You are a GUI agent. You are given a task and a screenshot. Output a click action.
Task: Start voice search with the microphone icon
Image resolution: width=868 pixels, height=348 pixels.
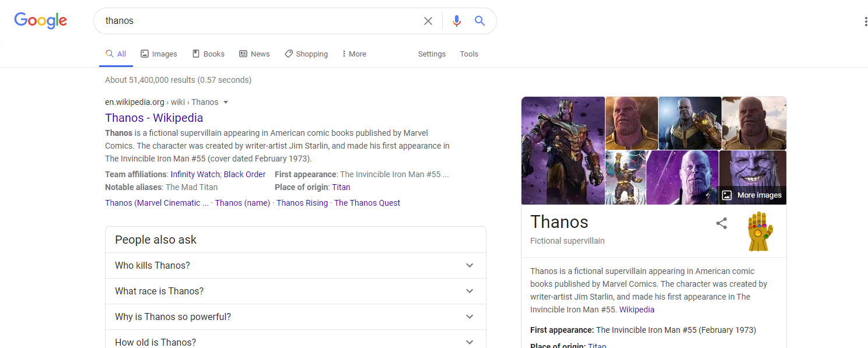click(457, 21)
